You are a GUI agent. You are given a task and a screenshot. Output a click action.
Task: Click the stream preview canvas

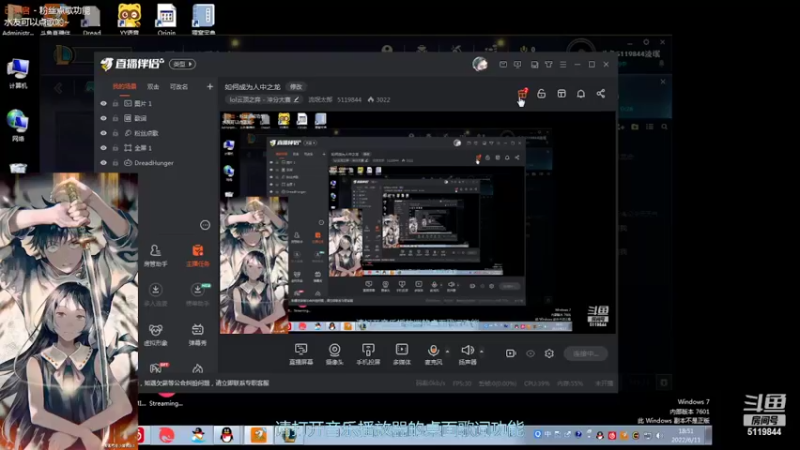417,222
